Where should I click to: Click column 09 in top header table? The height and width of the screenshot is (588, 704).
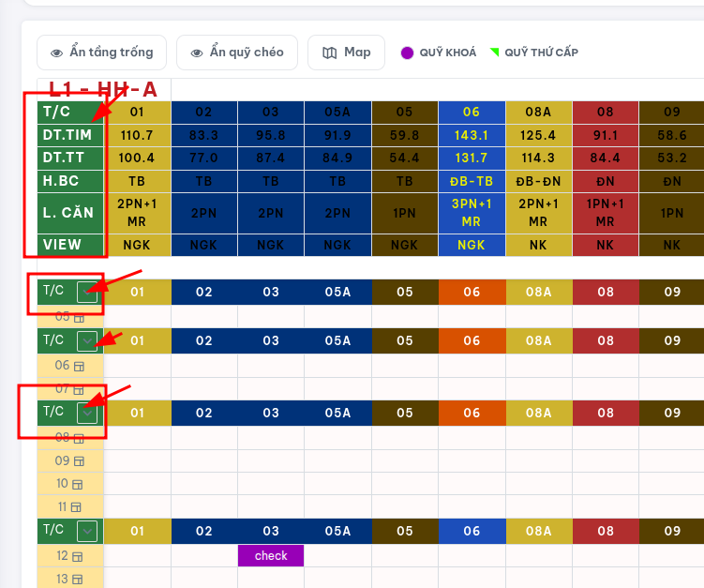[x=672, y=113]
